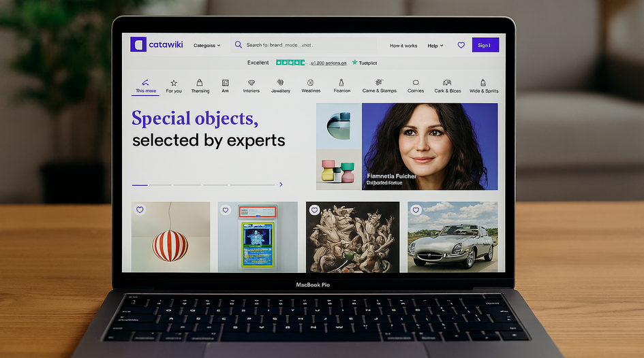Open the favorites heart in the header
644x358 pixels.
[x=461, y=46]
